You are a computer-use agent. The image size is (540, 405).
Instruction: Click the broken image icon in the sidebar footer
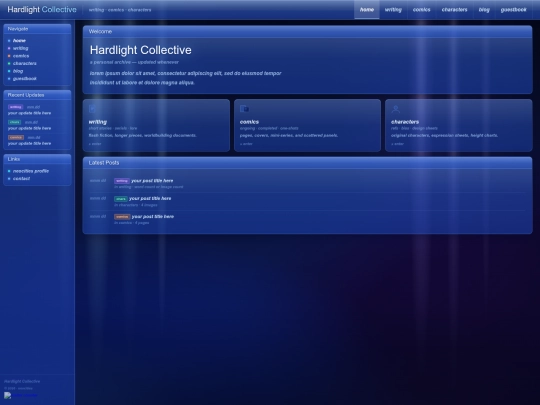[8, 395]
